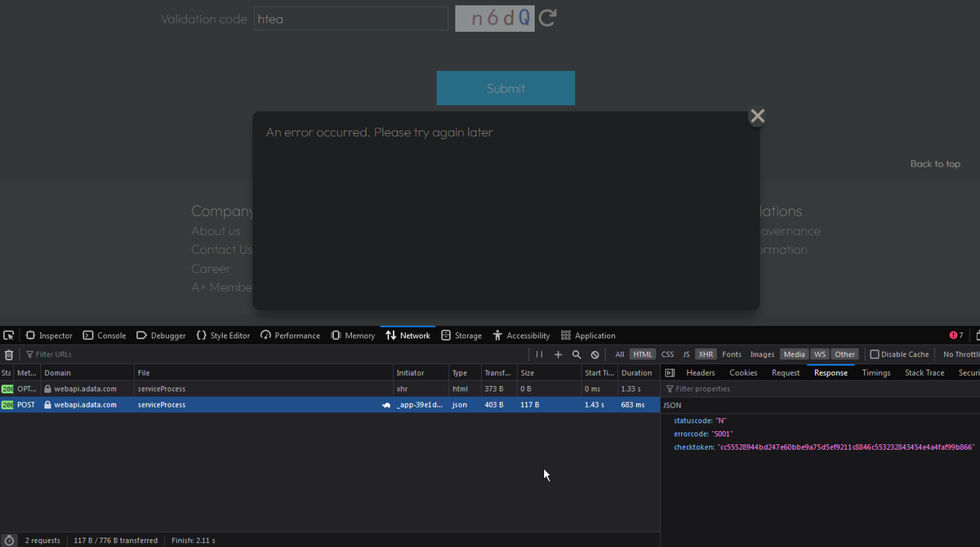Open the About us link
Screen dimensions: 980x547
click(x=216, y=231)
